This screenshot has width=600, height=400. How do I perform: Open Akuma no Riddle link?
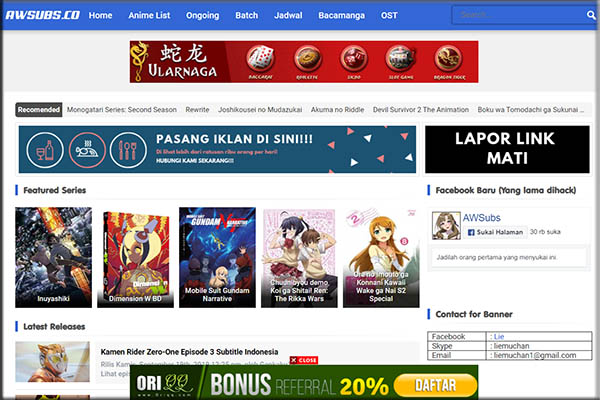337,110
